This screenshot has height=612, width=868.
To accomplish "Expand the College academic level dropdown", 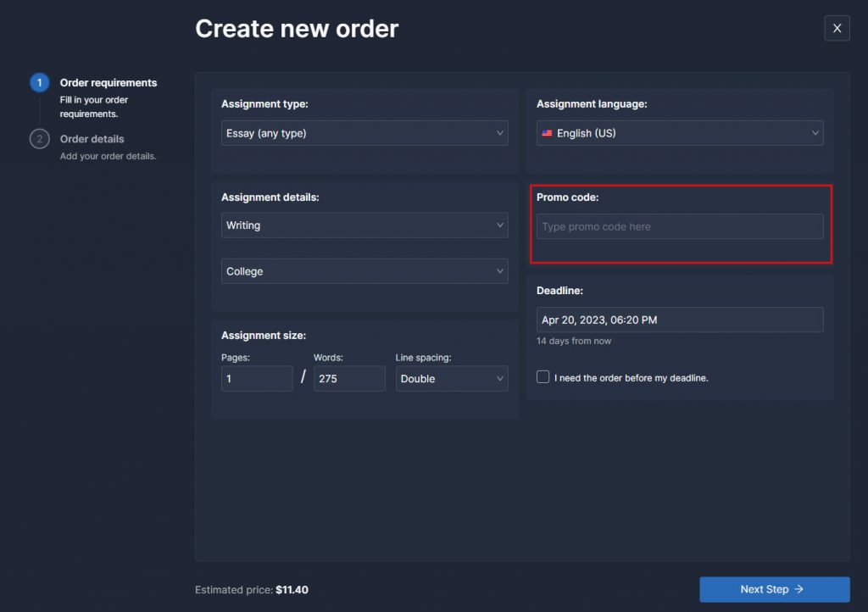I will point(364,271).
